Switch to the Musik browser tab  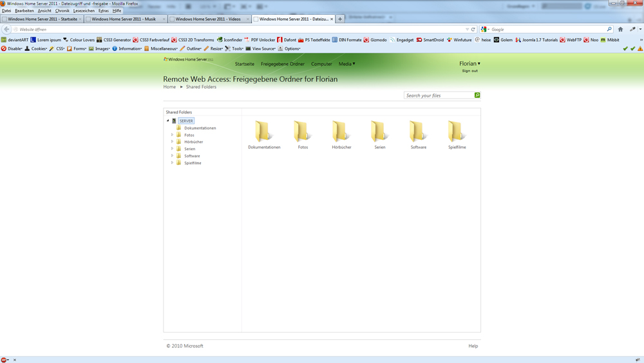(126, 19)
